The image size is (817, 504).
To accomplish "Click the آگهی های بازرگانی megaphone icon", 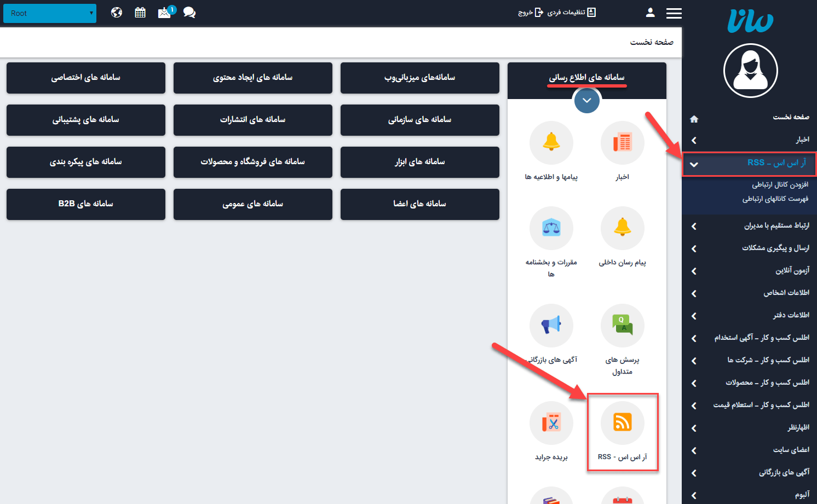I will tap(551, 326).
